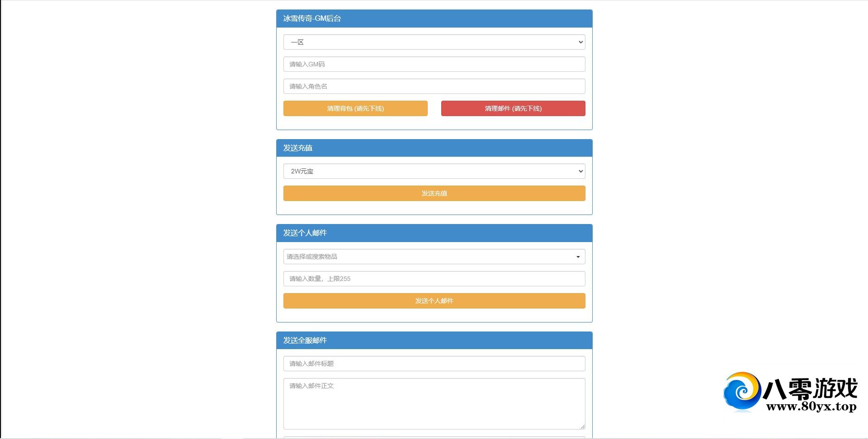Open the 一区 server dropdown
Viewport: 868px width, 439px height.
click(x=434, y=42)
